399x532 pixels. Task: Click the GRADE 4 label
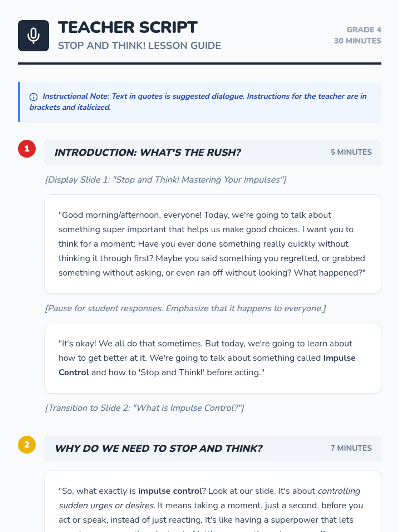coord(364,30)
